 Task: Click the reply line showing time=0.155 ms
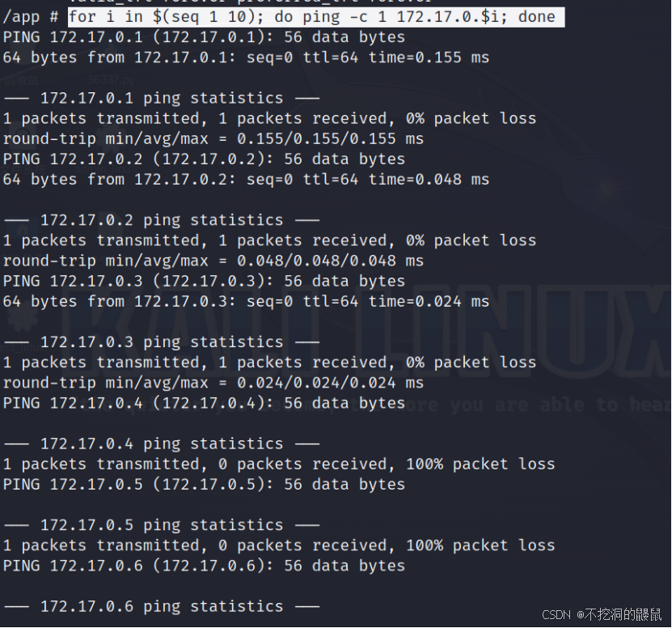pyautogui.click(x=246, y=57)
